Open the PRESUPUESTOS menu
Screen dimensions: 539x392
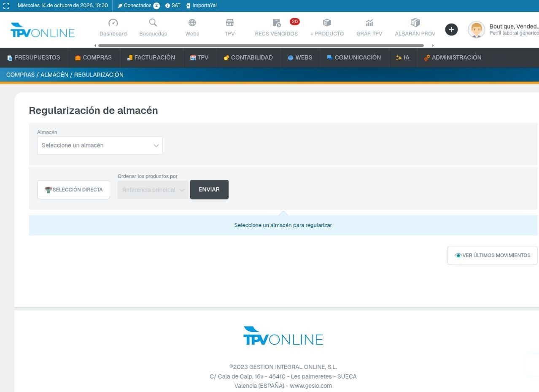(x=34, y=57)
